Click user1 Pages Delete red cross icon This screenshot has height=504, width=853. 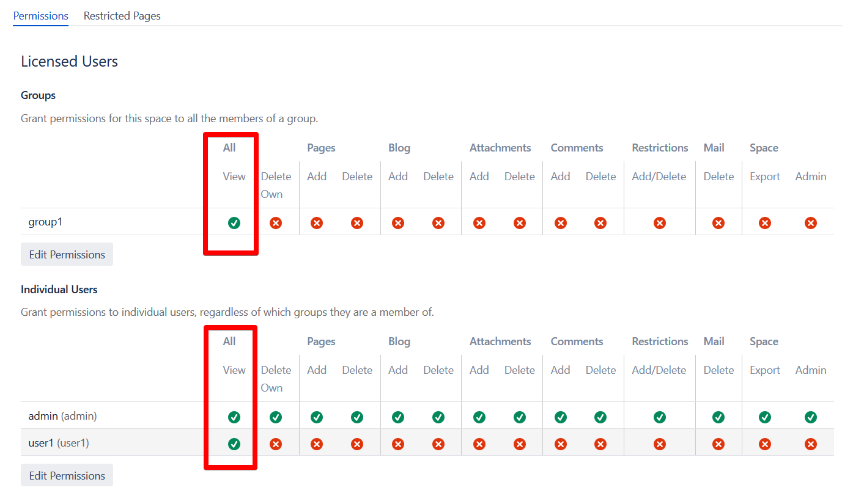[357, 444]
